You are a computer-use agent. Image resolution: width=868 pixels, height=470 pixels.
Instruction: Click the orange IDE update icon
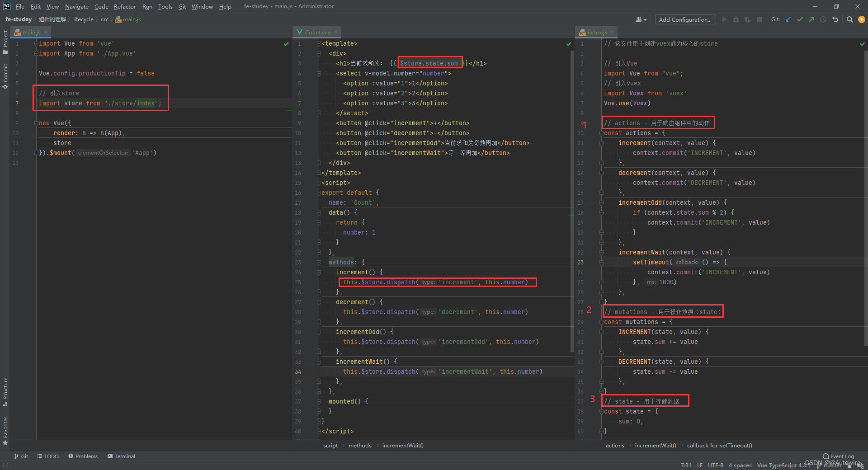pyautogui.click(x=861, y=19)
